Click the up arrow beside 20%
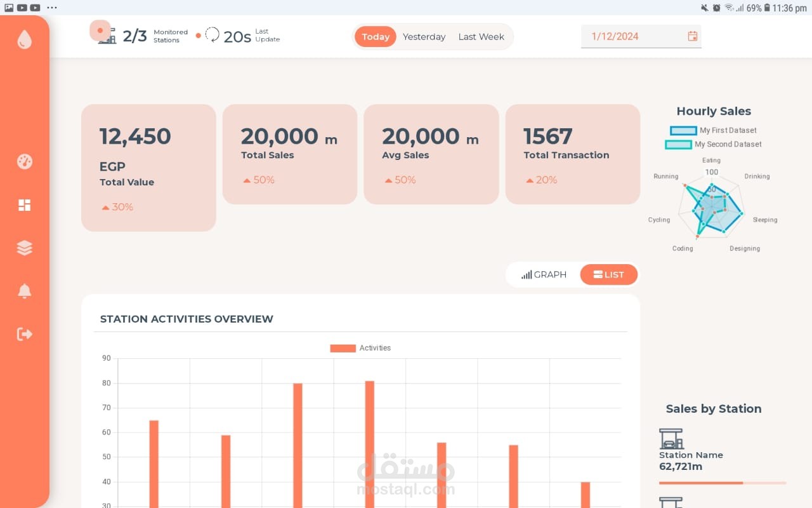The height and width of the screenshot is (508, 812). point(530,180)
